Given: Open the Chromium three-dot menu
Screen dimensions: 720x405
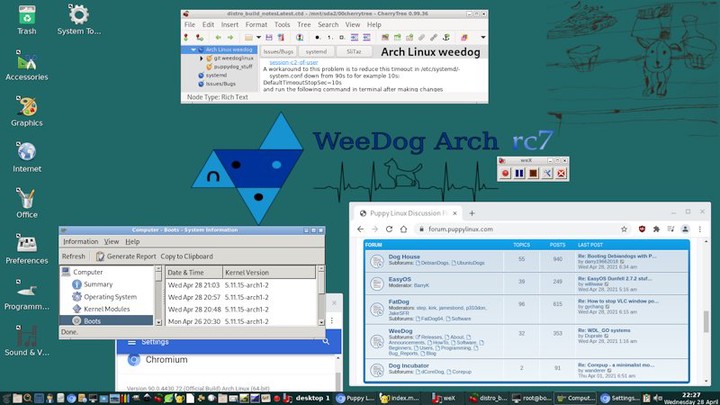Looking at the screenshot, I should click(x=700, y=229).
